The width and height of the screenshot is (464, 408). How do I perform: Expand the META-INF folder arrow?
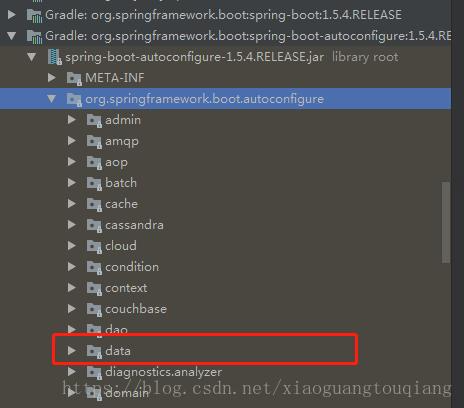pyautogui.click(x=52, y=78)
